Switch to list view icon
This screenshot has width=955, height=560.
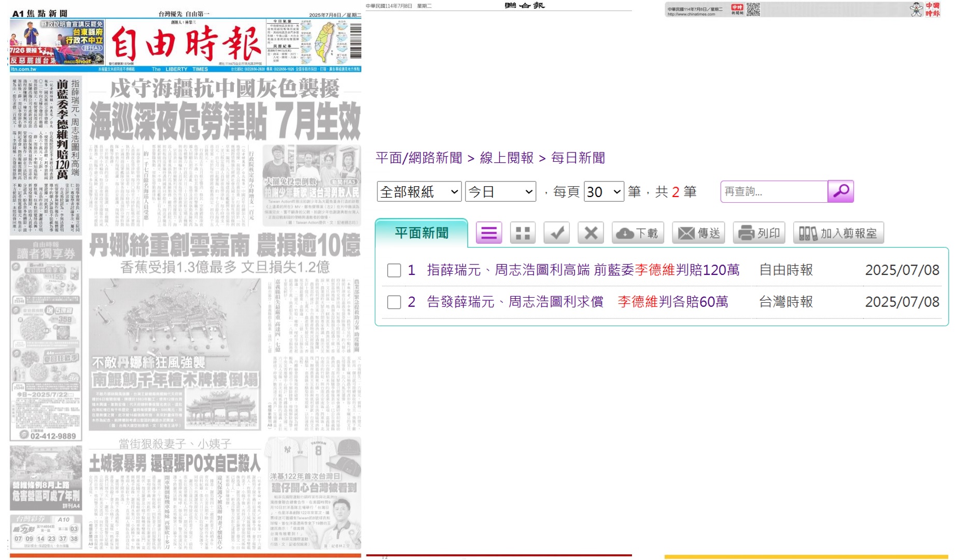(489, 233)
